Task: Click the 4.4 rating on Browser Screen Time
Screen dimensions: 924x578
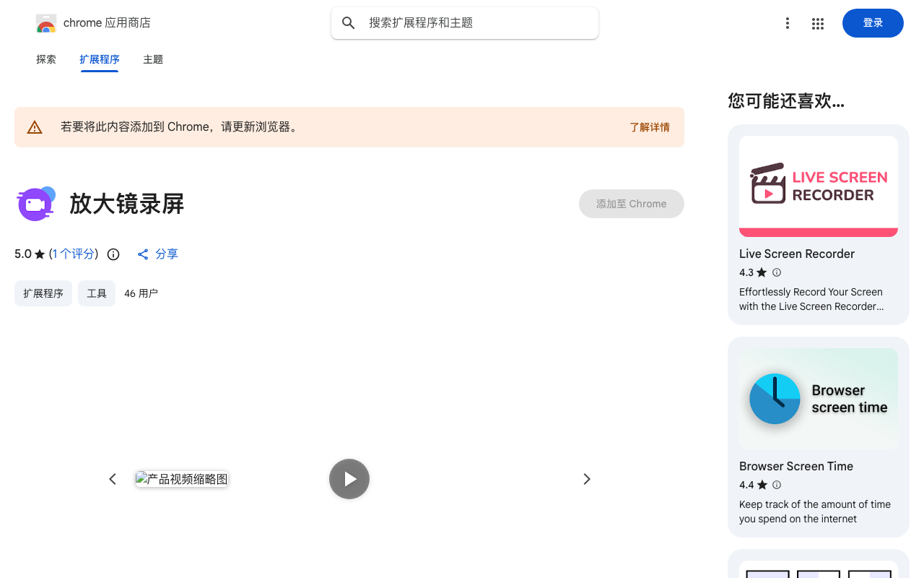Action: (746, 485)
